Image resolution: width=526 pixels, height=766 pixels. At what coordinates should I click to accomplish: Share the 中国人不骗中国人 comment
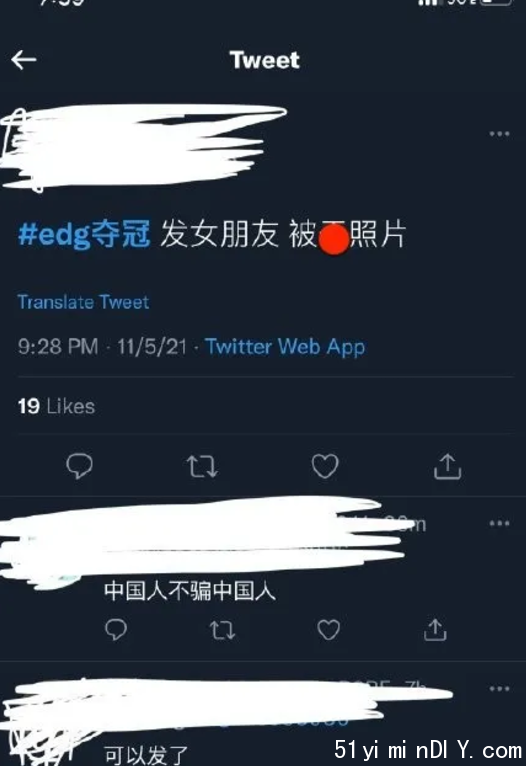[x=435, y=629]
